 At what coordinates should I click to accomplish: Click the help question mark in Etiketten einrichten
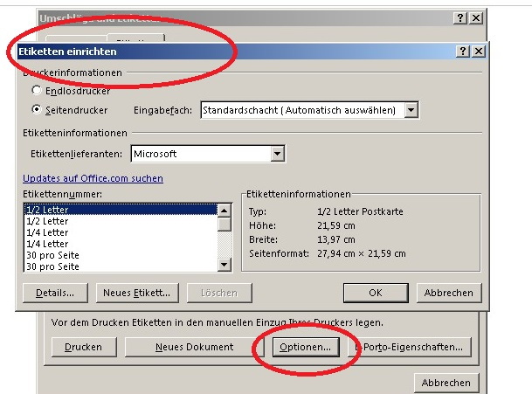[x=462, y=52]
